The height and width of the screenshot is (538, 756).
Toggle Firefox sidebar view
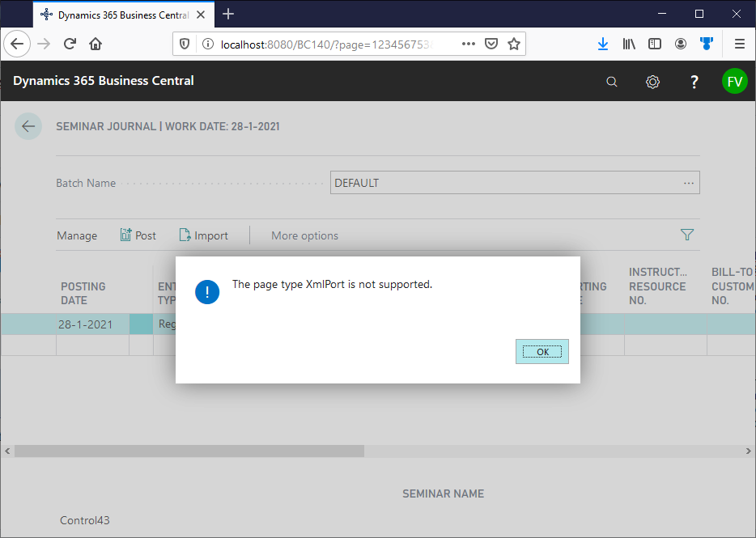[654, 44]
